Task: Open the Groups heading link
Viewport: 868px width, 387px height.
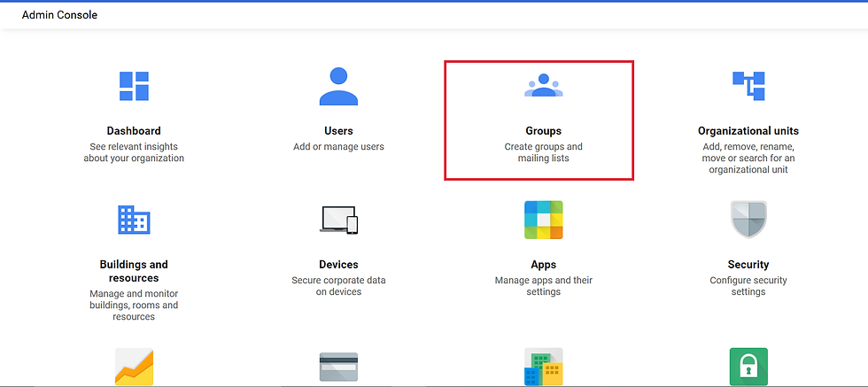Action: [x=543, y=131]
